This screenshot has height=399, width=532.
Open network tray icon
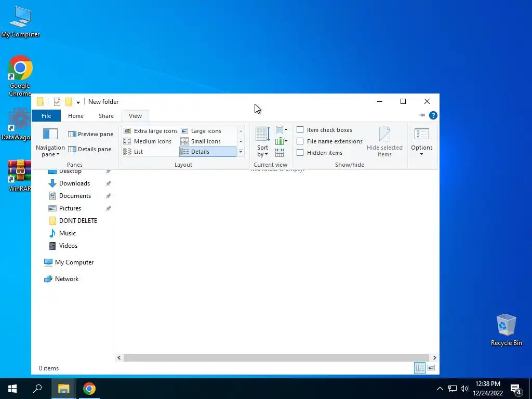click(x=453, y=389)
